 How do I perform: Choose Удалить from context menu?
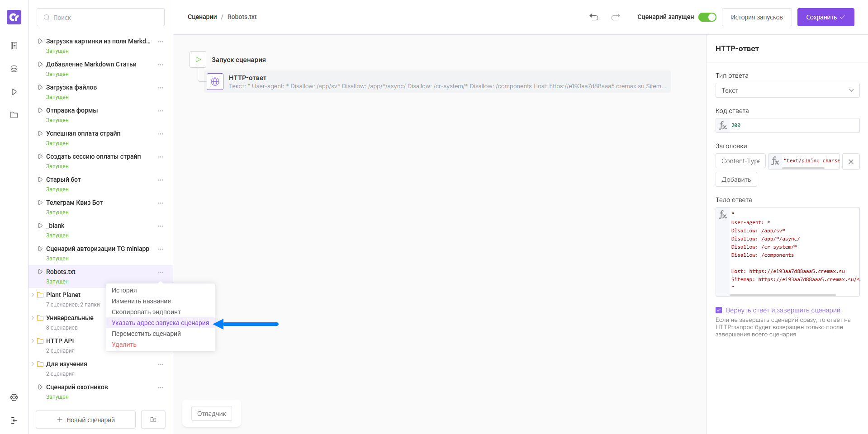[x=124, y=344]
